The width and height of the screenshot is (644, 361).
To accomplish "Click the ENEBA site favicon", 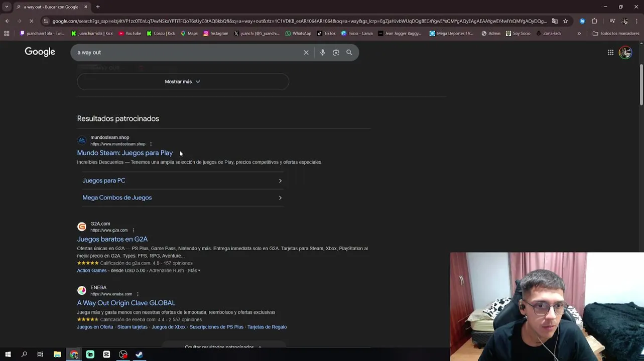I will pos(82,290).
